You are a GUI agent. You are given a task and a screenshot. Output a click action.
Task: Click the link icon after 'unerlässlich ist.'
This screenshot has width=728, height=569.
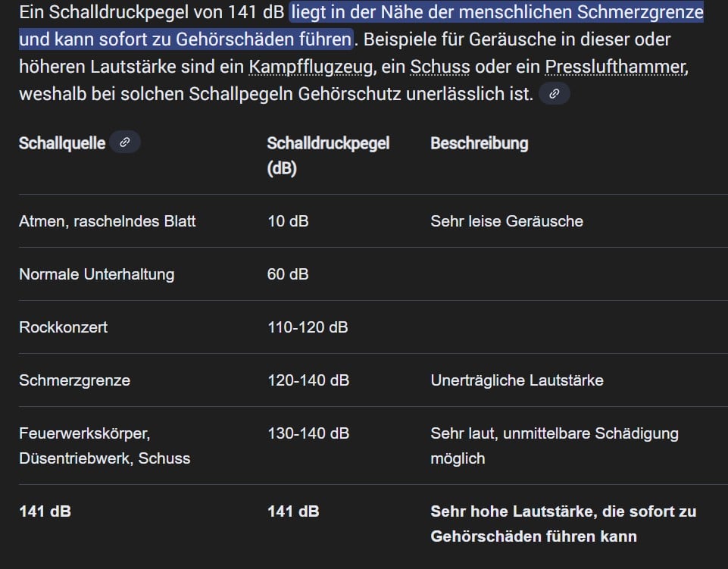(x=554, y=93)
